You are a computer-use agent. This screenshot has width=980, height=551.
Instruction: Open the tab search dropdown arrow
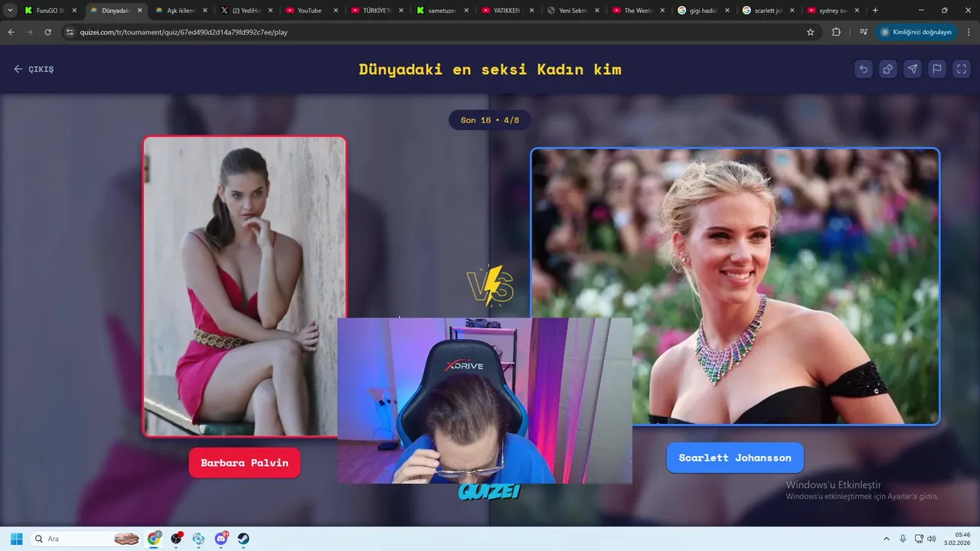tap(10, 11)
